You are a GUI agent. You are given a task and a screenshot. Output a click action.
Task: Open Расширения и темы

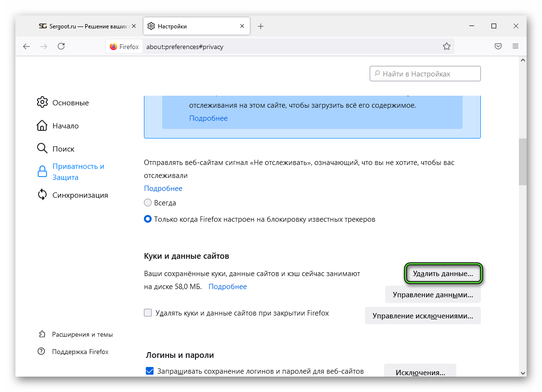pos(76,334)
